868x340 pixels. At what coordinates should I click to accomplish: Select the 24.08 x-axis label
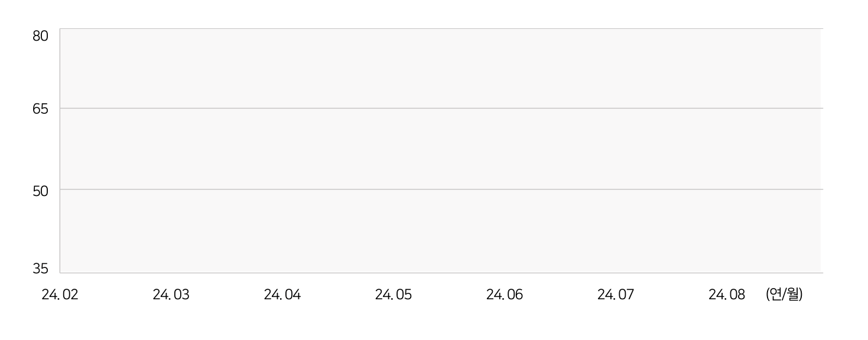727,295
